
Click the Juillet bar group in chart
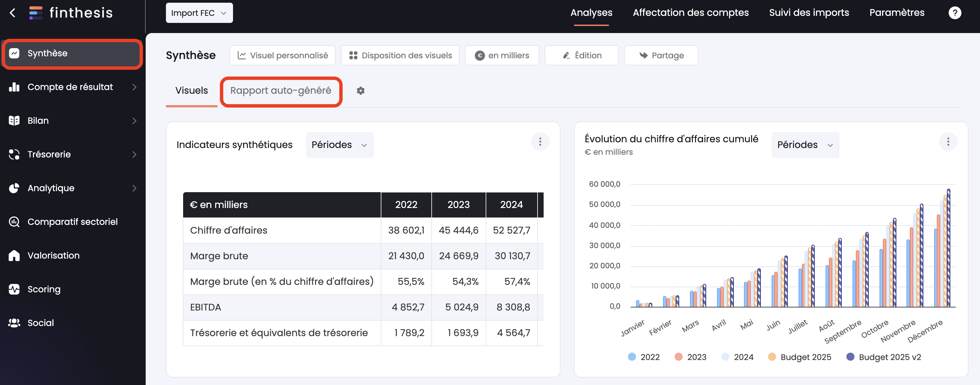(x=807, y=276)
